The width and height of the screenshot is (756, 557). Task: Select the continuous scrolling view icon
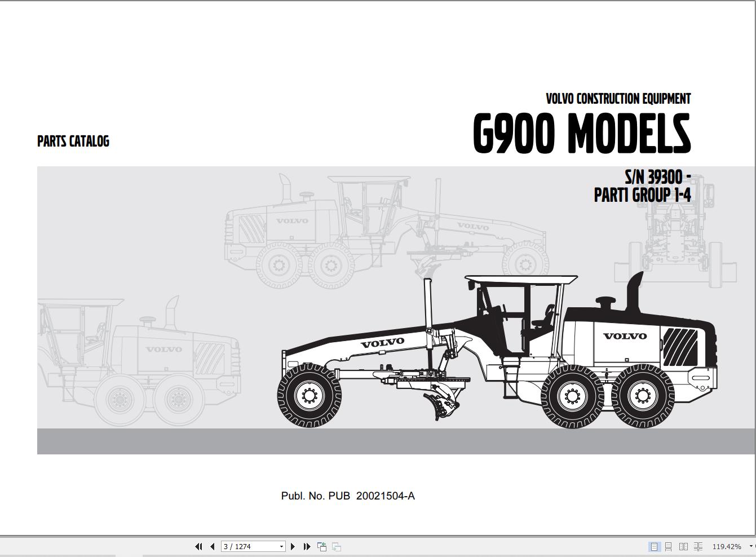click(669, 546)
